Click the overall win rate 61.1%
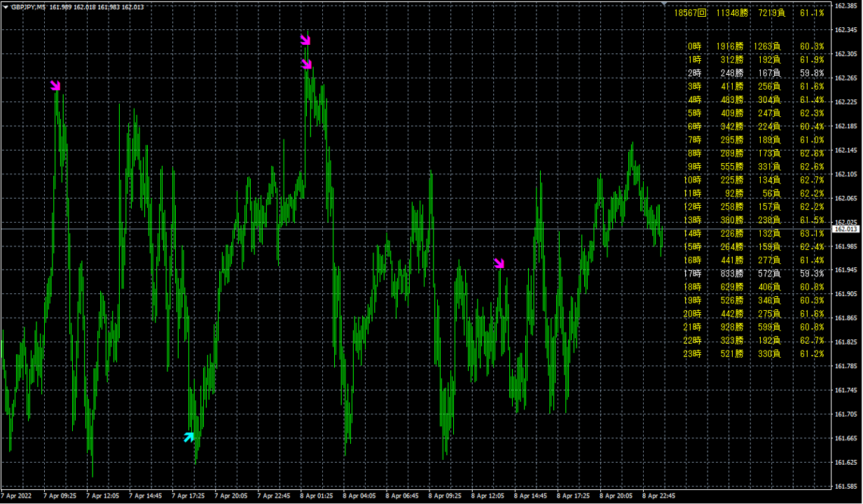 pyautogui.click(x=812, y=13)
